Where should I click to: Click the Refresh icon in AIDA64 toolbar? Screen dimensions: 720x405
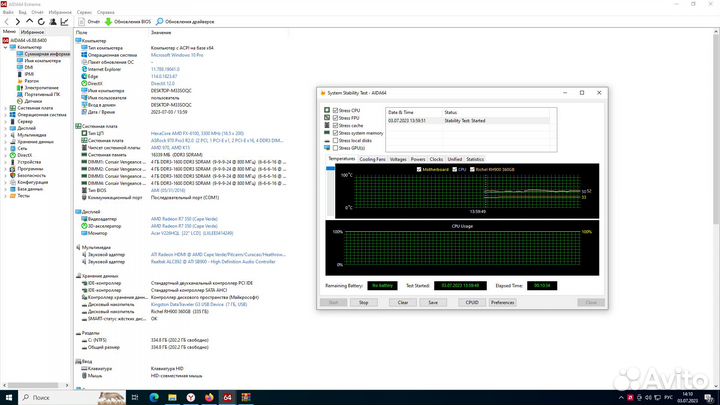41,22
